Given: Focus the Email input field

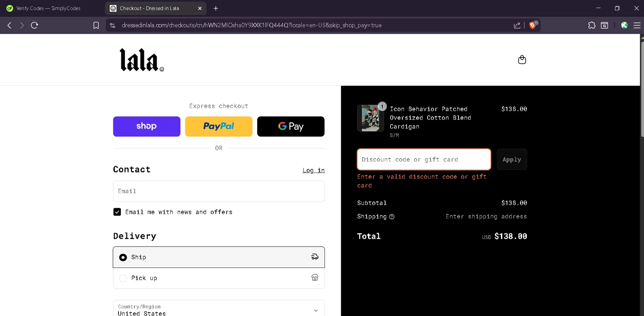Looking at the screenshot, I should click(219, 191).
